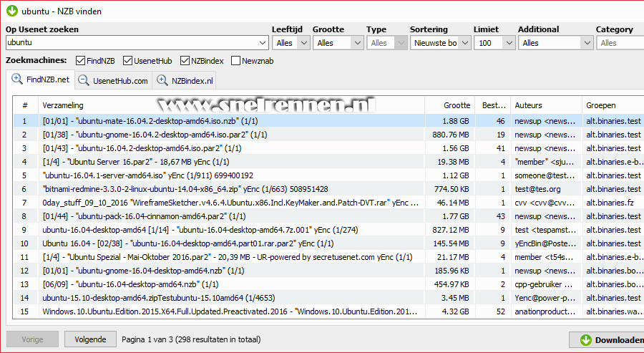Click author cell anationproduct...
644x353 pixels.
pyautogui.click(x=545, y=311)
